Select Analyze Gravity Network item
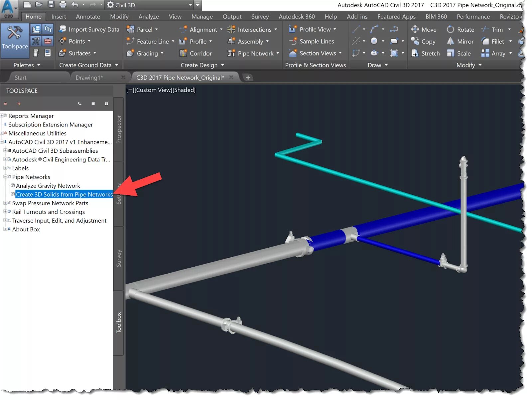Viewport: 532px width, 400px height. point(48,186)
